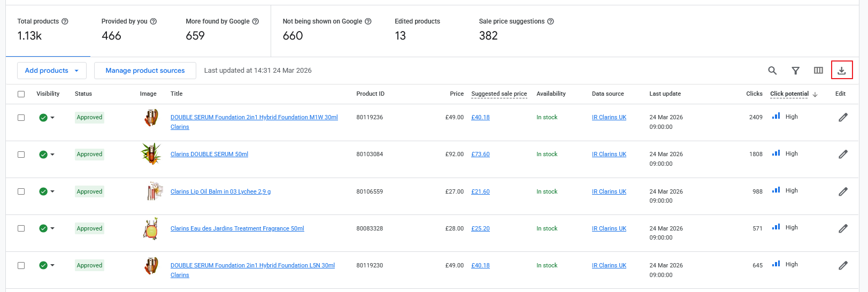868x292 pixels.
Task: Click the download products icon
Action: 841,71
